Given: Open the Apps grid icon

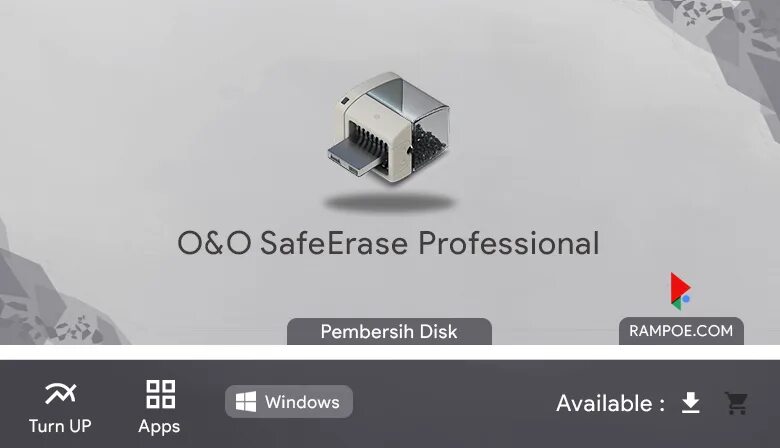Looking at the screenshot, I should pos(160,394).
